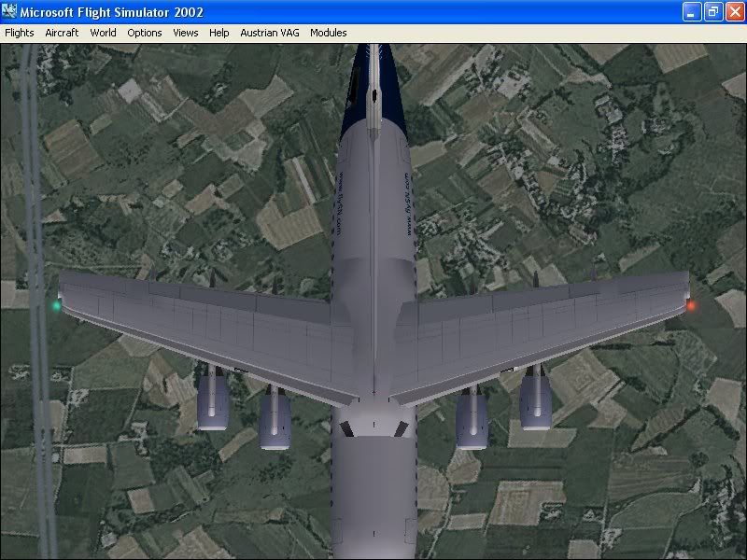This screenshot has height=560, width=747.
Task: Open the Flights menu
Action: click(x=20, y=33)
